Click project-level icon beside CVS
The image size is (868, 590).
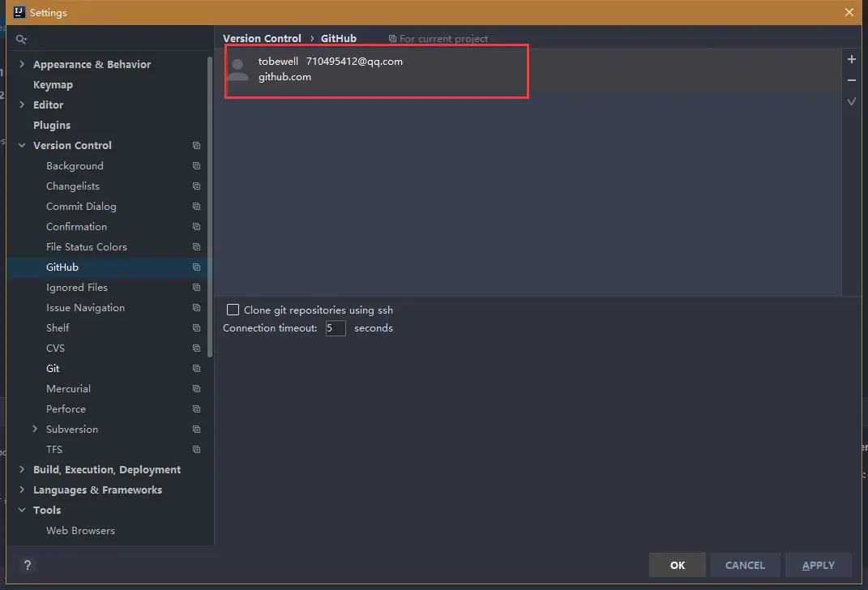pos(196,348)
